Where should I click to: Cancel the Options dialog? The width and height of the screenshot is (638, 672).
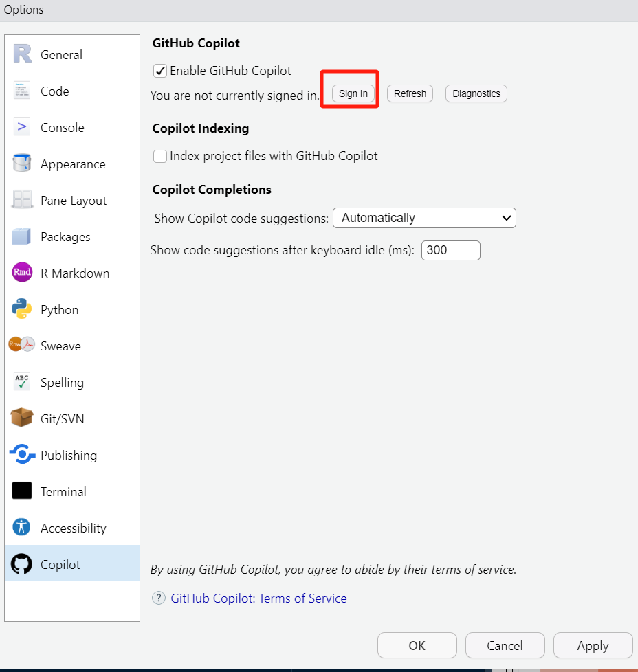pyautogui.click(x=505, y=645)
